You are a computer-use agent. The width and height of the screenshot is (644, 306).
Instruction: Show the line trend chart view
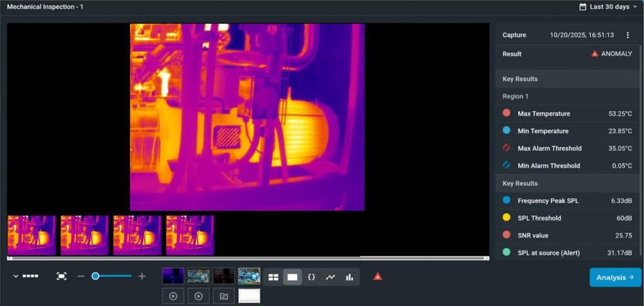click(x=330, y=277)
